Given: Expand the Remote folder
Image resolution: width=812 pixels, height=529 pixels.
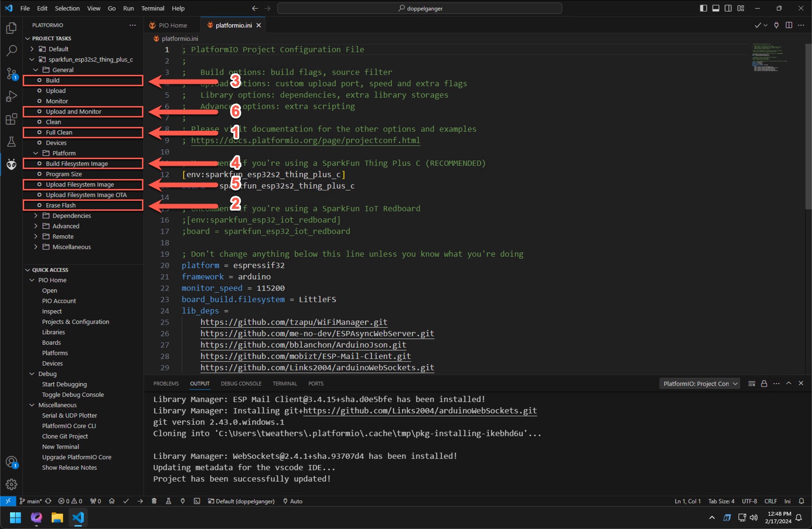Looking at the screenshot, I should [35, 236].
